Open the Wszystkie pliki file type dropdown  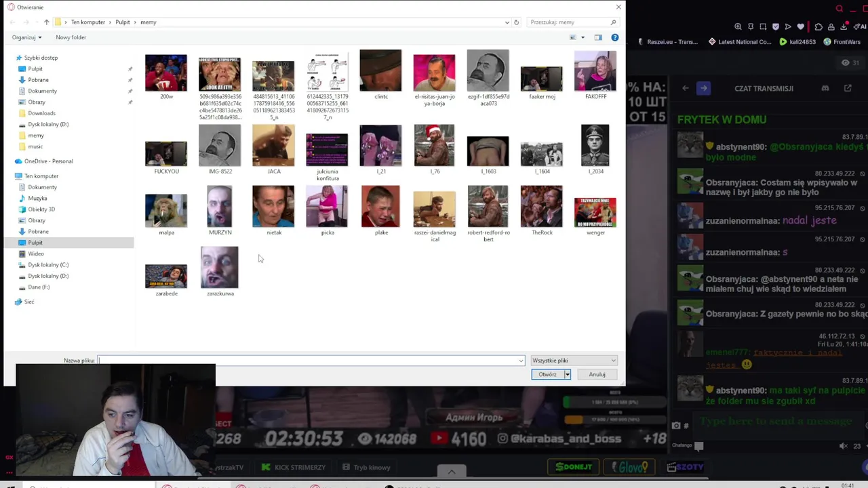574,361
